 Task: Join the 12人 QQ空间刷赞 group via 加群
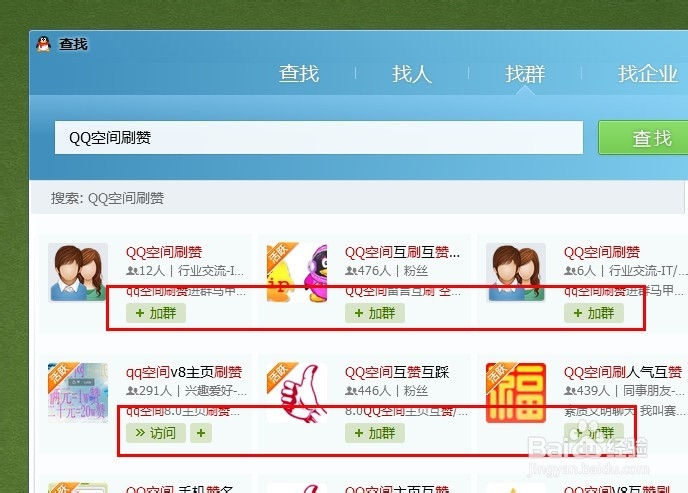point(155,313)
